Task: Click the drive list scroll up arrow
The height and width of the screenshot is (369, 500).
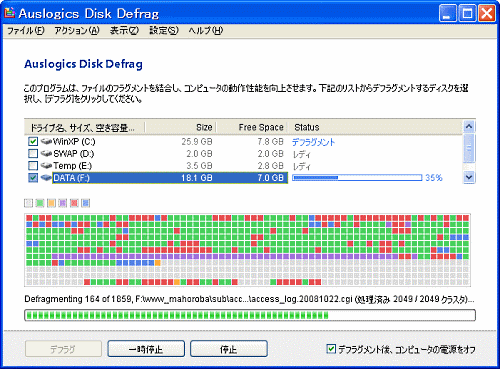Action: [x=469, y=127]
